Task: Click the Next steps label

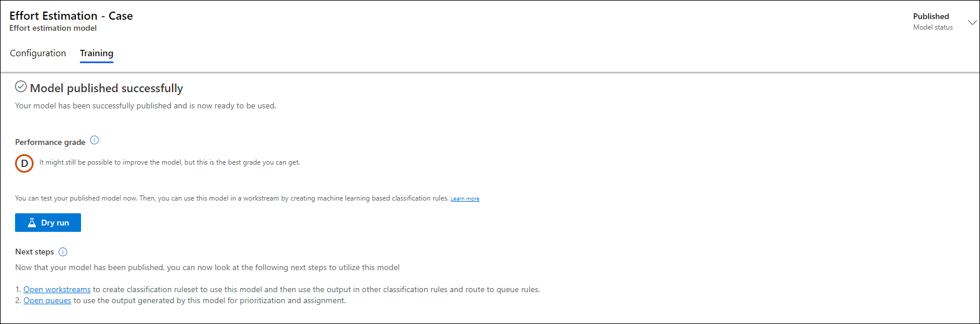Action: point(35,252)
